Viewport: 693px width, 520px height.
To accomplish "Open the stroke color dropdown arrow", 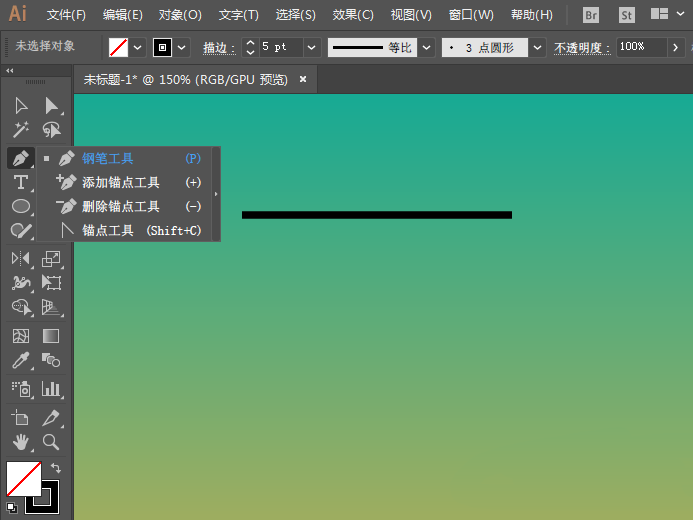I will click(182, 47).
